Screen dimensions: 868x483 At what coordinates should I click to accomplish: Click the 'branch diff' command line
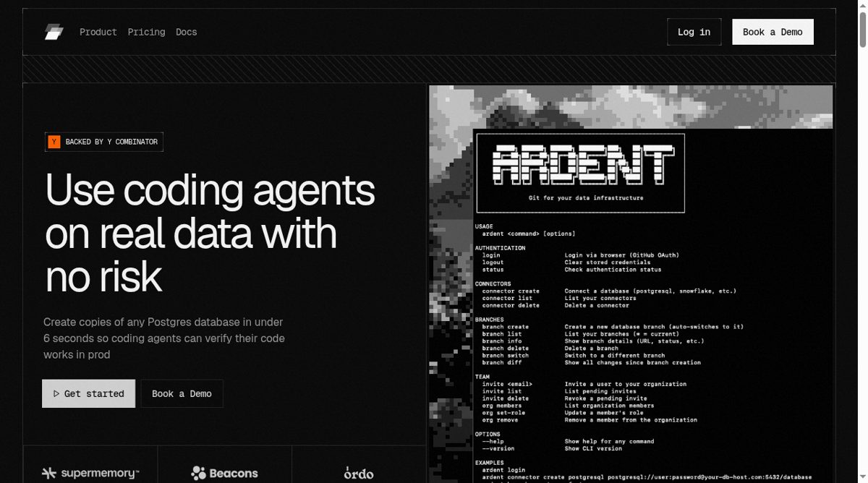point(591,362)
